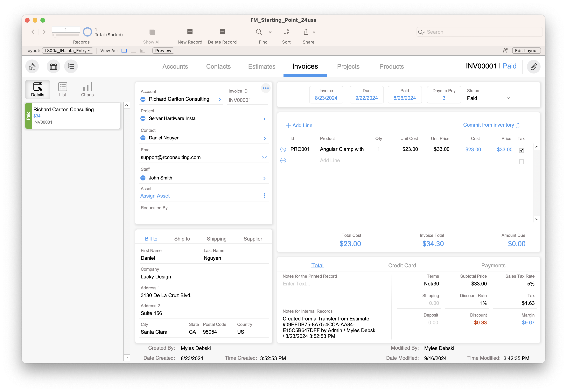This screenshot has width=567, height=392.
Task: Check the Tax checkbox on empty Add Line row
Action: click(x=521, y=162)
